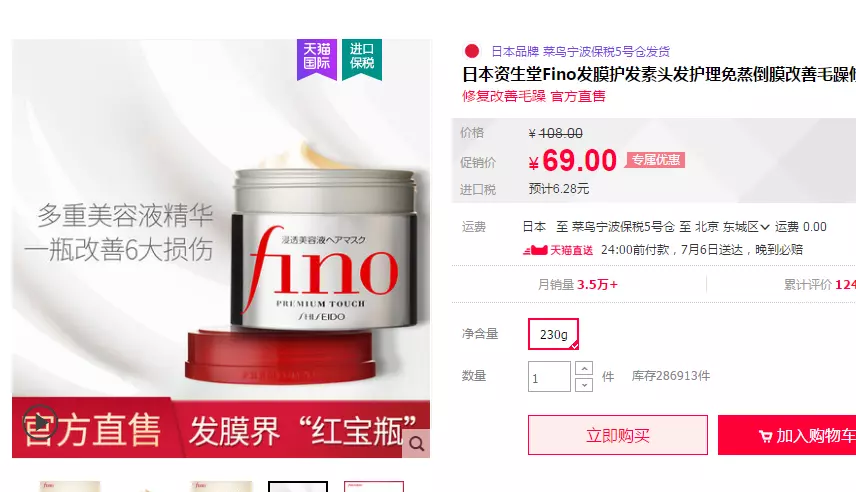Viewport: 856px width, 492px height.
Task: Click the exclusive discount red tag
Action: pyautogui.click(x=655, y=160)
